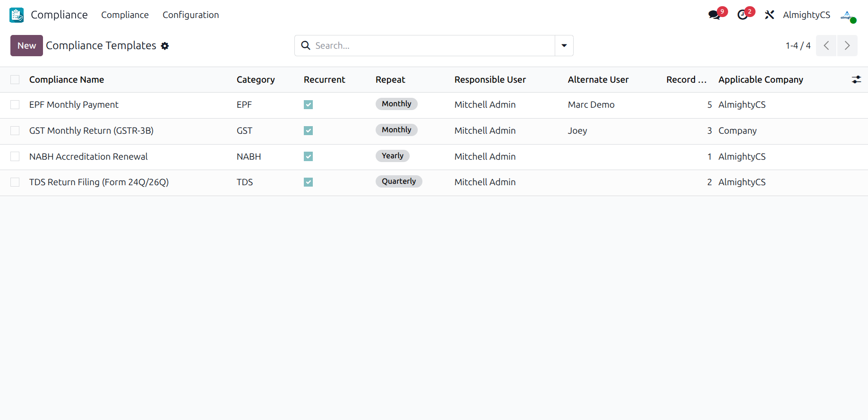Click the Monthly badge in EPF row

[396, 104]
